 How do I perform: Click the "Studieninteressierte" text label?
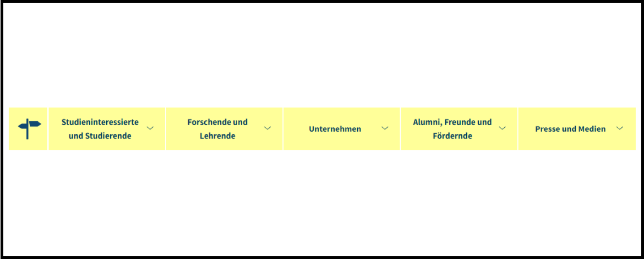[100, 122]
